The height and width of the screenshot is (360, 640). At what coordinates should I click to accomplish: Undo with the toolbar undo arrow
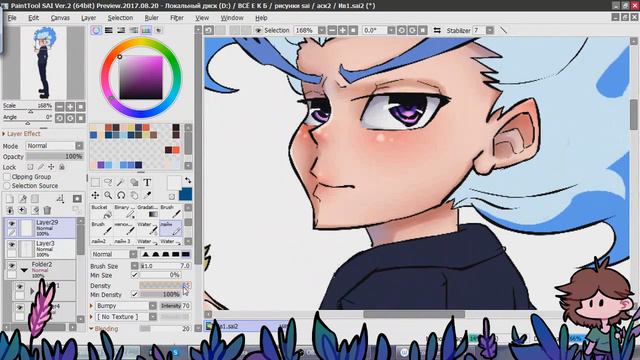tap(209, 30)
